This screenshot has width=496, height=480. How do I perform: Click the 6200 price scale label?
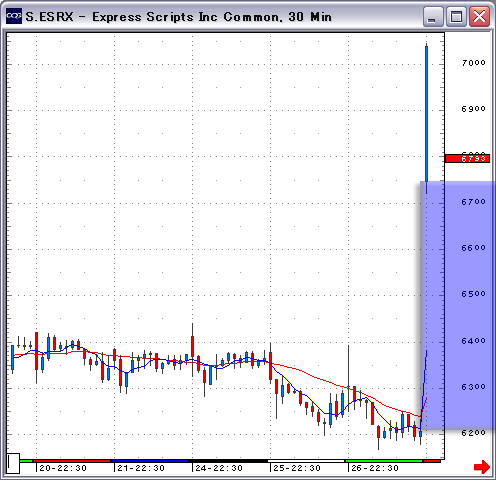pyautogui.click(x=474, y=433)
